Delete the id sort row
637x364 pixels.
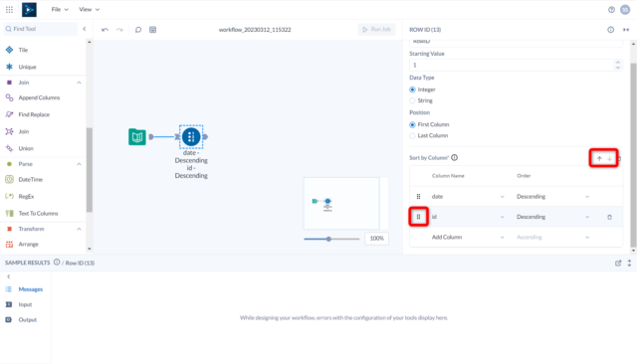click(x=609, y=217)
